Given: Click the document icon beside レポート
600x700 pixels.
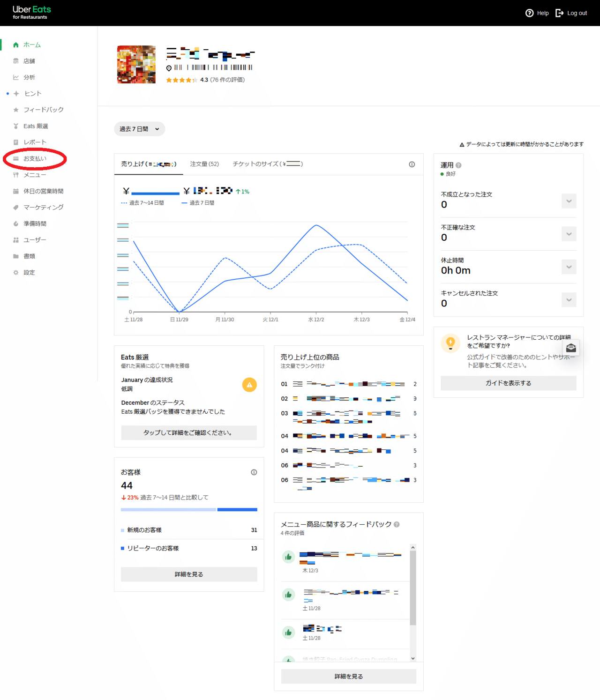Looking at the screenshot, I should 16,142.
